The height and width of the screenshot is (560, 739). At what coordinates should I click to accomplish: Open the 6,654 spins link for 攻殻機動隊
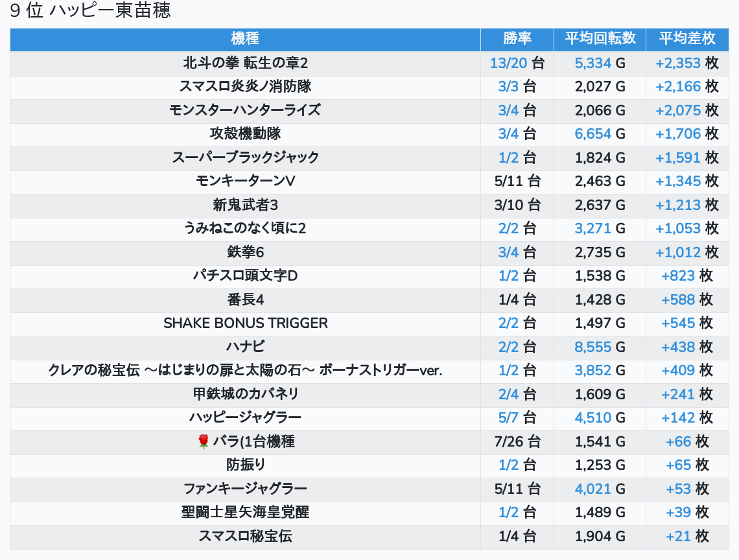[x=592, y=134]
